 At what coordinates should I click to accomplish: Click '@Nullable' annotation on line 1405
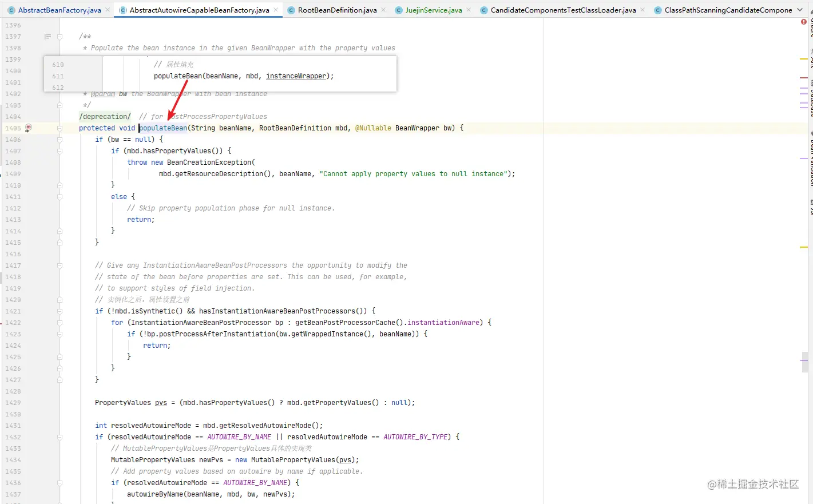point(373,128)
